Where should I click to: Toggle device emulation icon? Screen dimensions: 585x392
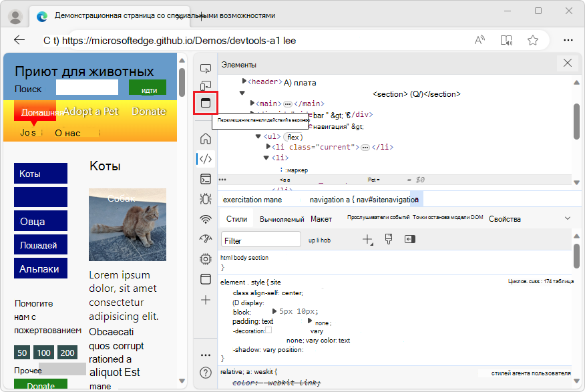pos(206,85)
